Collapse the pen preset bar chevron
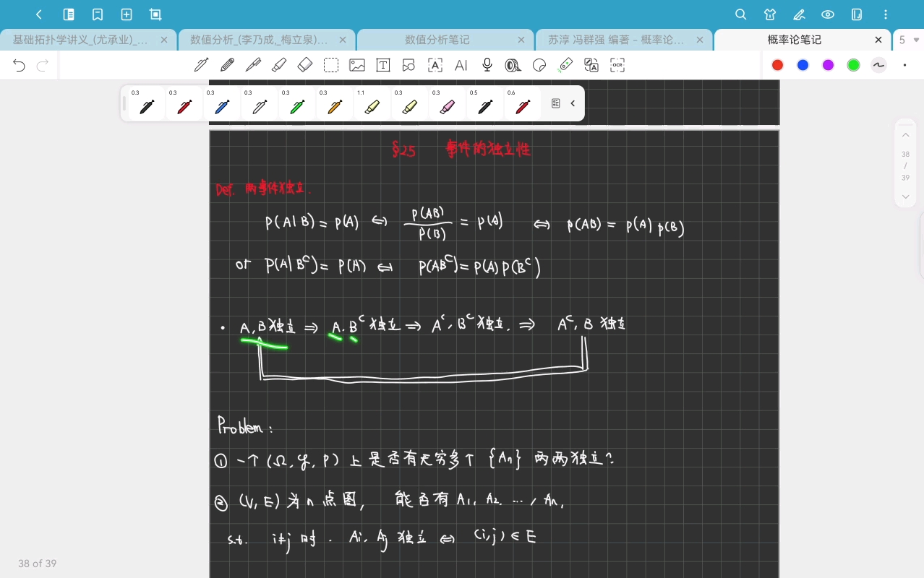The width and height of the screenshot is (924, 578). (573, 103)
